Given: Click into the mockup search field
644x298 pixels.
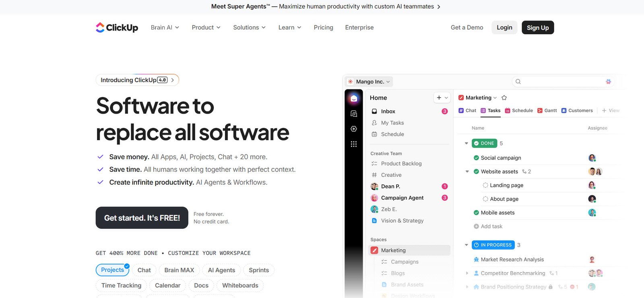Looking at the screenshot, I should (563, 81).
